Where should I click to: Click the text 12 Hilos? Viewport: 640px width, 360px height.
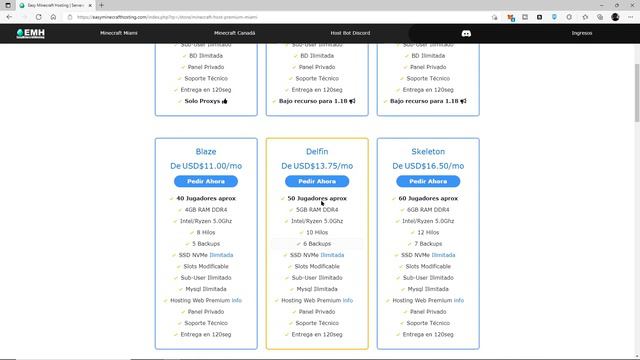click(428, 232)
